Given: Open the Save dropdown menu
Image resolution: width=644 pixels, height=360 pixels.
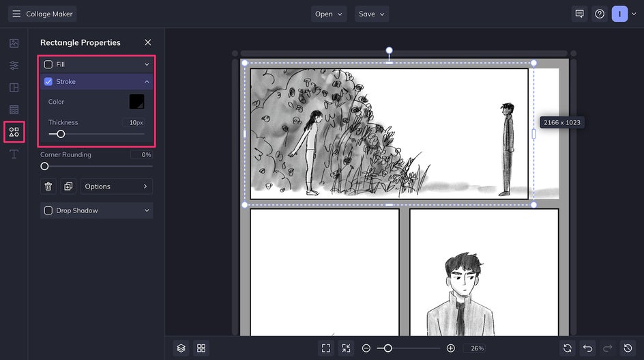Looking at the screenshot, I should pos(372,14).
